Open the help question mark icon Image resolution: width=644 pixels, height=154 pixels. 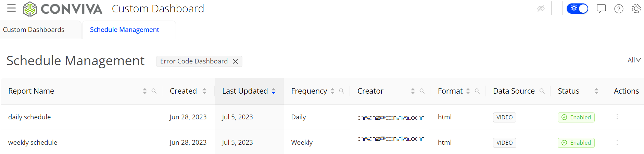619,9
